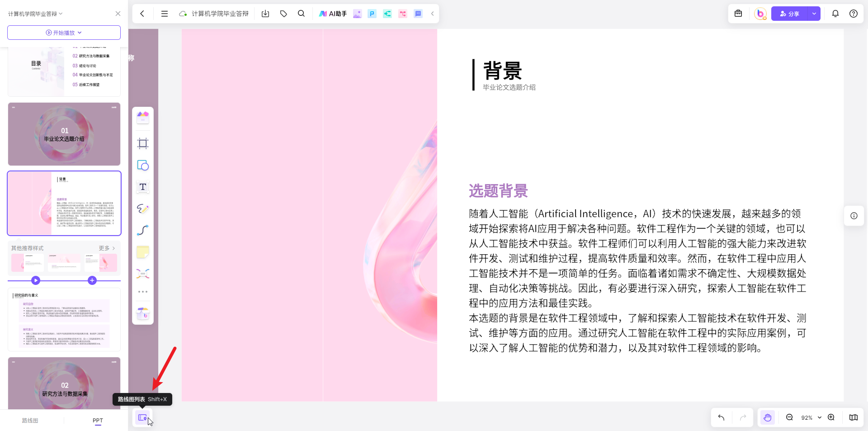868x431 pixels.
Task: Select the 研究目的与意义 slide thumbnail
Action: (64, 319)
